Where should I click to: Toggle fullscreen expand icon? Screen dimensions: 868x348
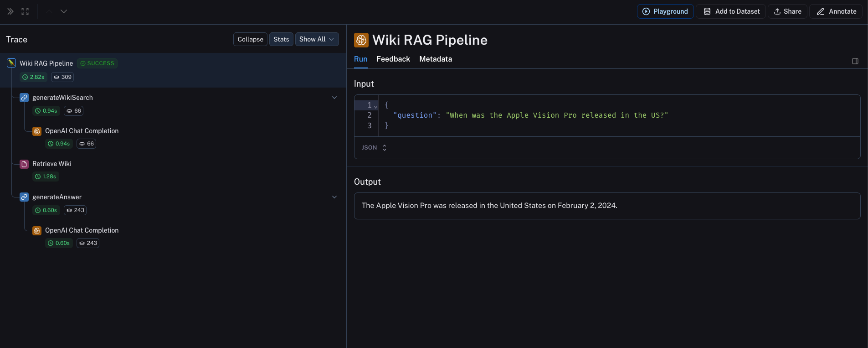[25, 11]
